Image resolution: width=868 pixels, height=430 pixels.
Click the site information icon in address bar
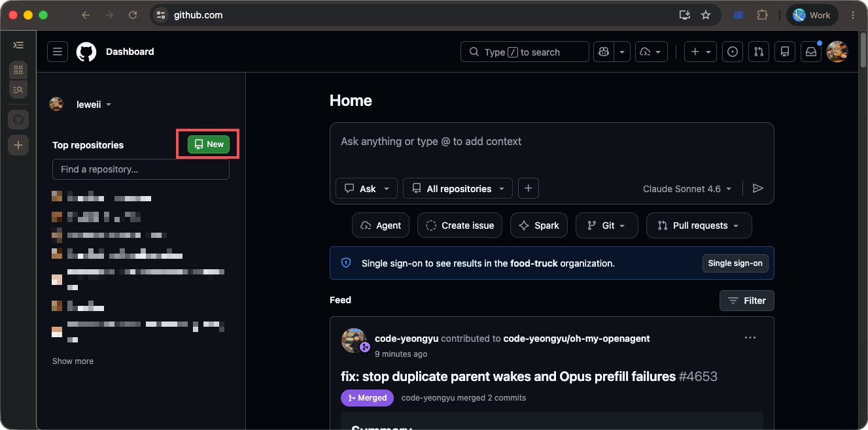161,15
